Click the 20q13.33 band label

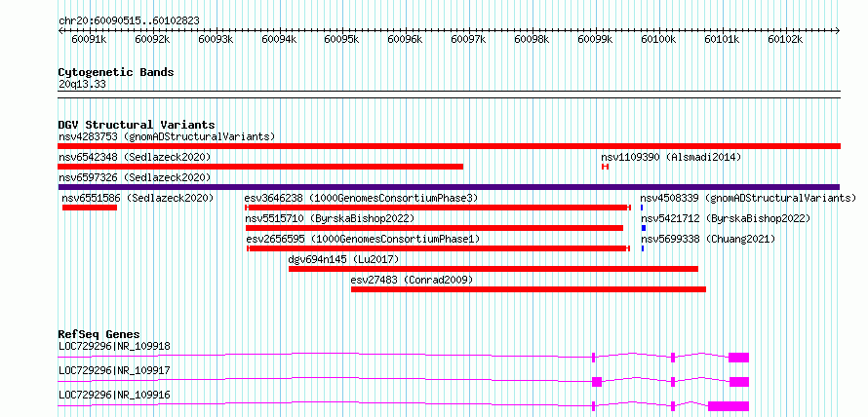[x=82, y=85]
